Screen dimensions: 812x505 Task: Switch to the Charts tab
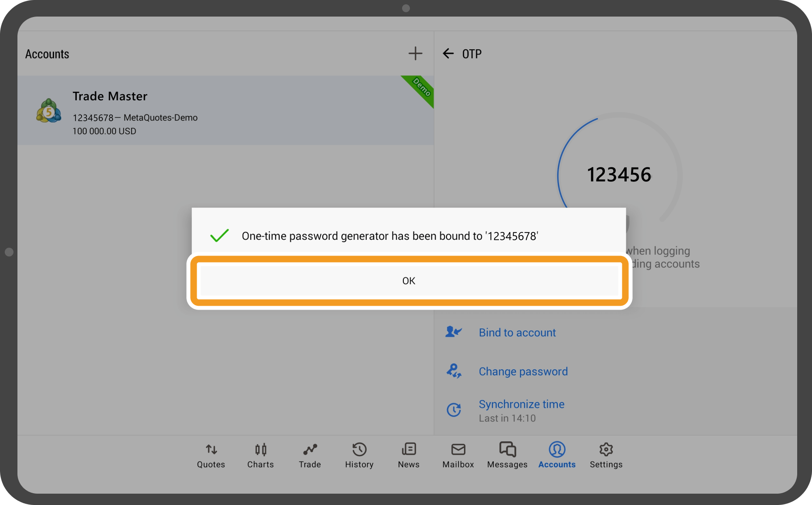pyautogui.click(x=260, y=455)
